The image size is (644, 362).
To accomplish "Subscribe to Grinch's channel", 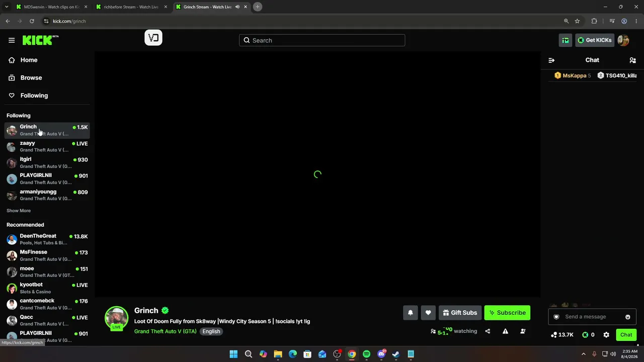I will (x=507, y=313).
